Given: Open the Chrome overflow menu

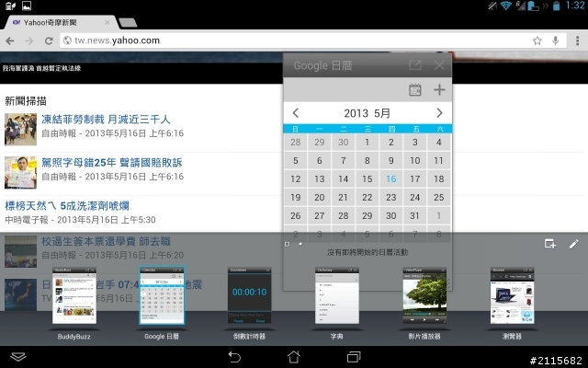Looking at the screenshot, I should click(x=578, y=40).
